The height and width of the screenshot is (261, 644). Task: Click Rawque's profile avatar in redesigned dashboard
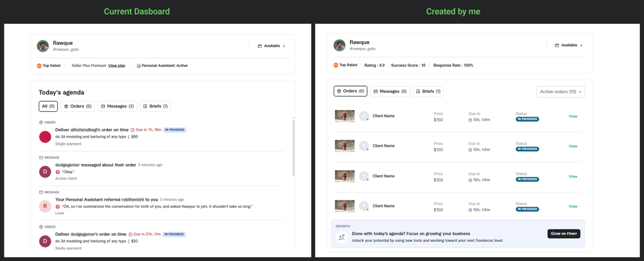[339, 45]
